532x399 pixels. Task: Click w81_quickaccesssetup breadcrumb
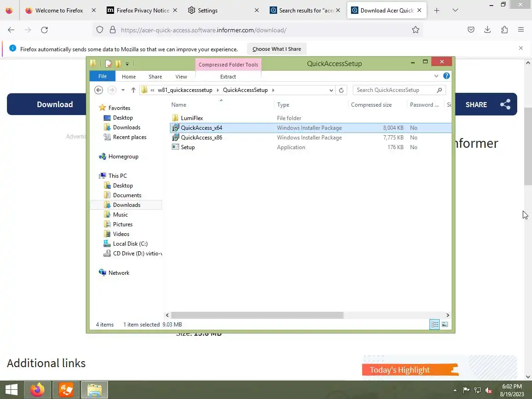tap(185, 90)
